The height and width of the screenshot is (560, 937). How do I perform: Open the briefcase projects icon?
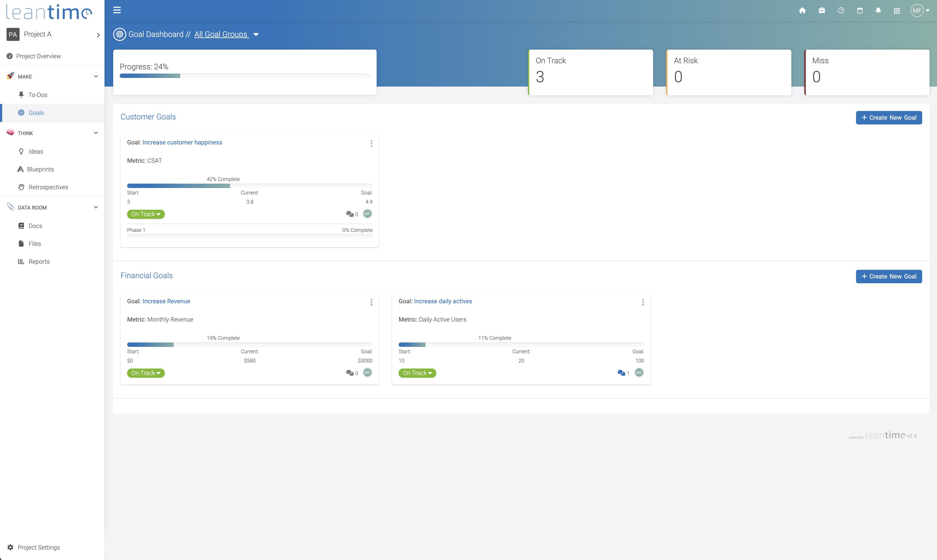822,11
